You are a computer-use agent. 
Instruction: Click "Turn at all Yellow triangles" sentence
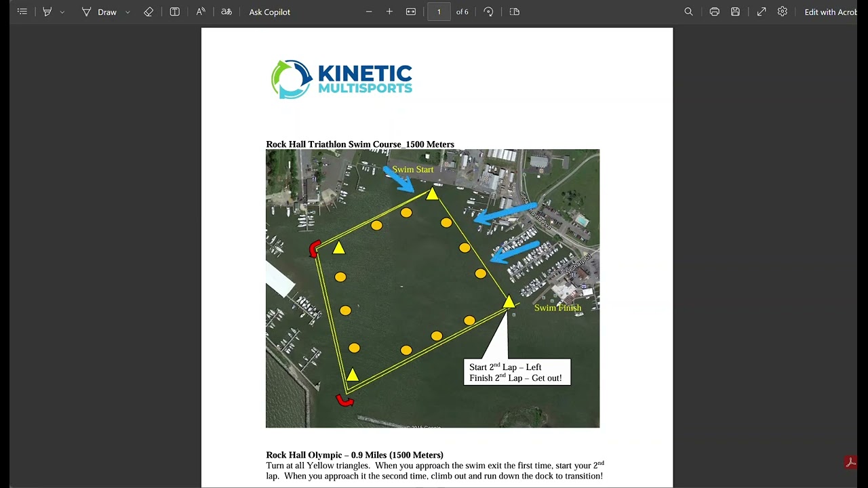tap(319, 466)
